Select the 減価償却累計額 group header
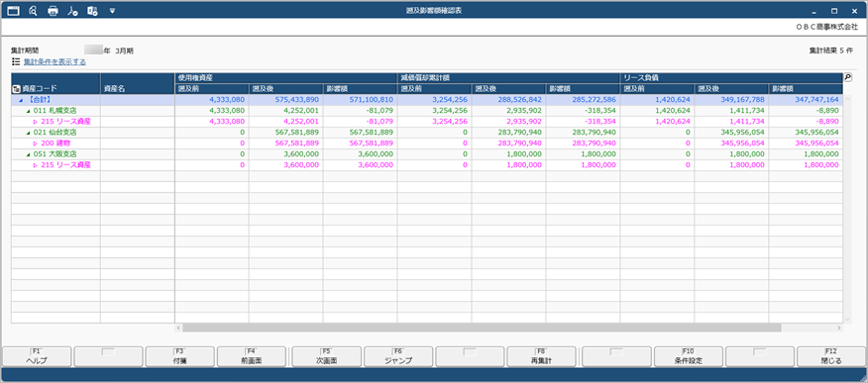Screen dimensions: 868x383 508,77
